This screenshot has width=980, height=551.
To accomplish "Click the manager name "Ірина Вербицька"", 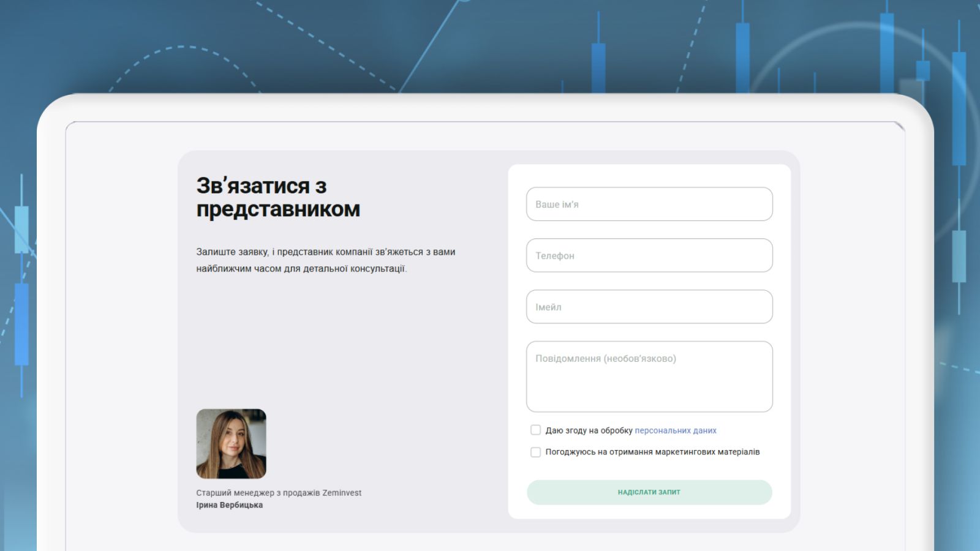I will pyautogui.click(x=229, y=505).
